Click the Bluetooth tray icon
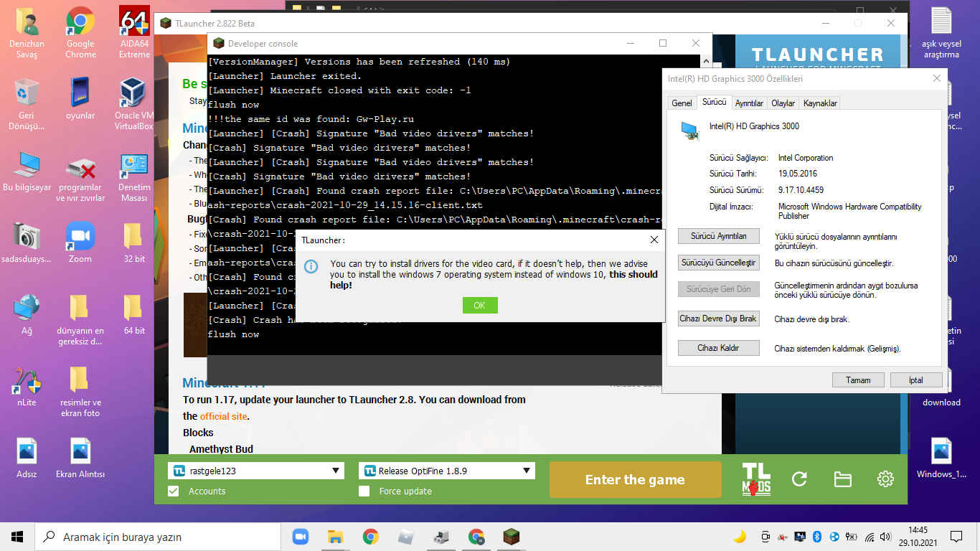The image size is (980, 551). click(817, 537)
